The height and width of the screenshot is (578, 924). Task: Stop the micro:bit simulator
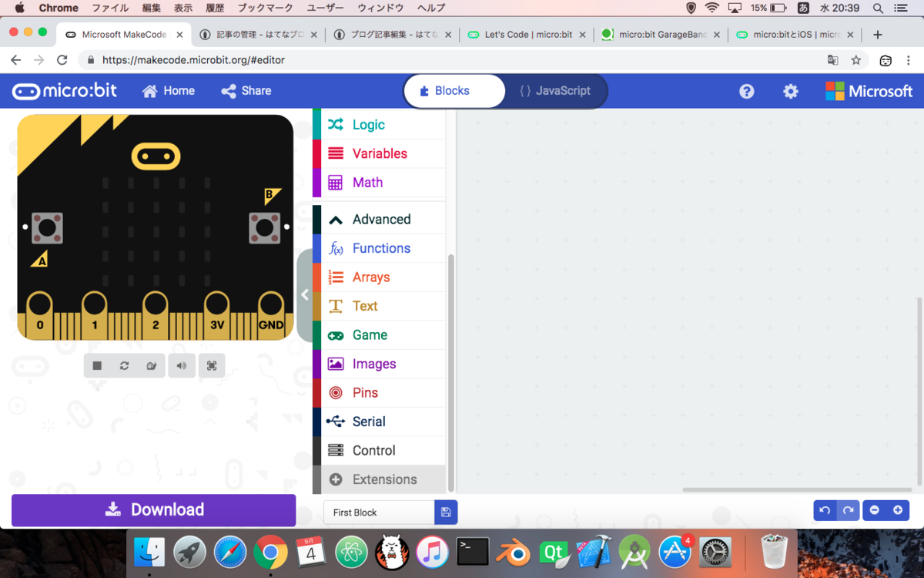pos(96,365)
